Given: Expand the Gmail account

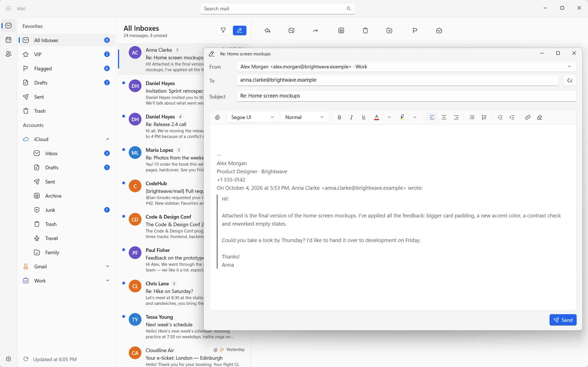Looking at the screenshot, I should pos(108,266).
